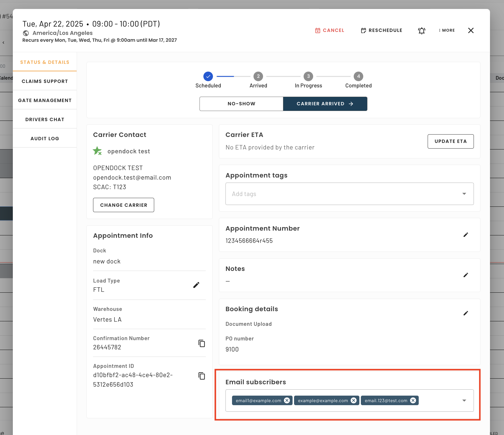Copy the Appointment ID
Screen dimensions: 504x435
click(x=202, y=376)
